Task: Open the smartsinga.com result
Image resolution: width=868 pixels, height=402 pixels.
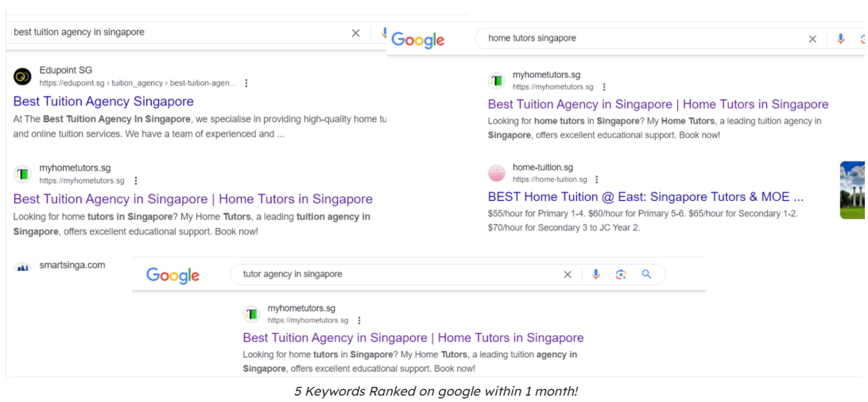Action: pos(72,265)
